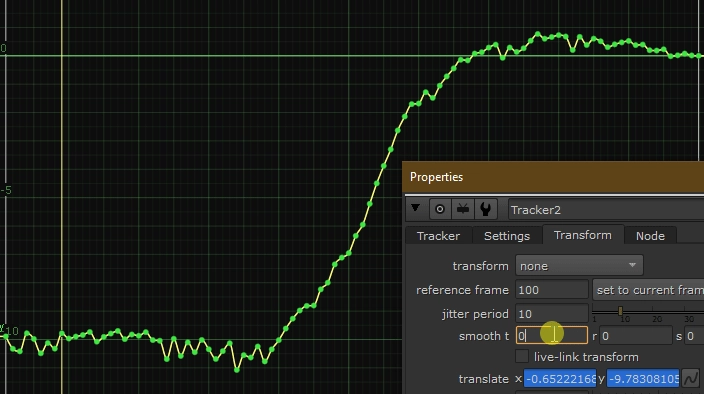Click the center-node circle icon
Screen dimensions: 704x394
tap(440, 209)
